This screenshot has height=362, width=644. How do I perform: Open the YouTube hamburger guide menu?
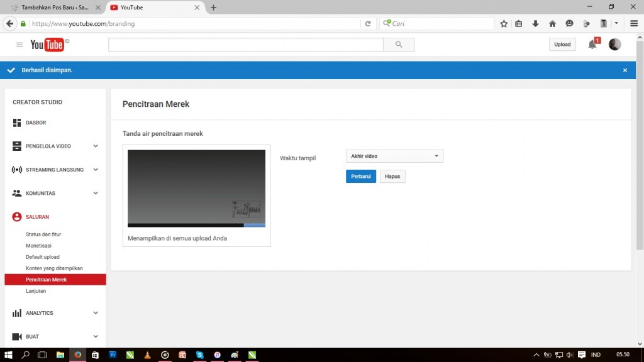click(x=19, y=45)
